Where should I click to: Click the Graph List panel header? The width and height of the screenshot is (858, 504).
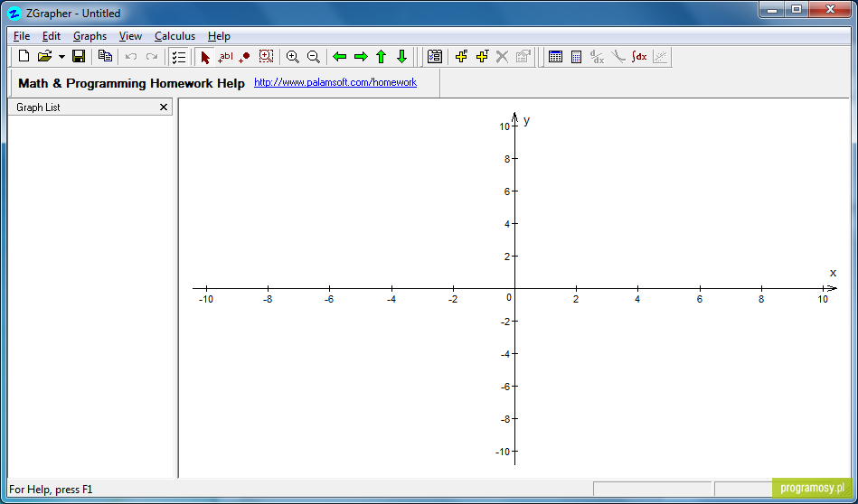(x=90, y=107)
